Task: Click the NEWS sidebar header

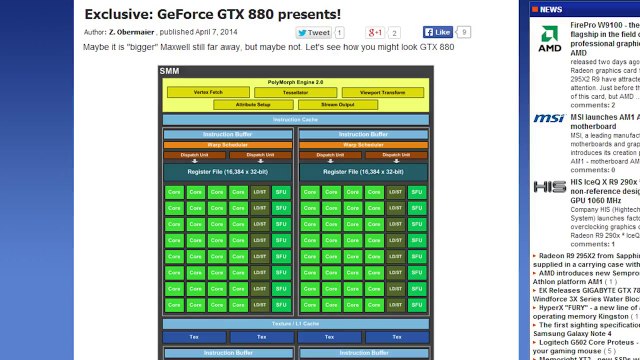Action: pyautogui.click(x=585, y=9)
